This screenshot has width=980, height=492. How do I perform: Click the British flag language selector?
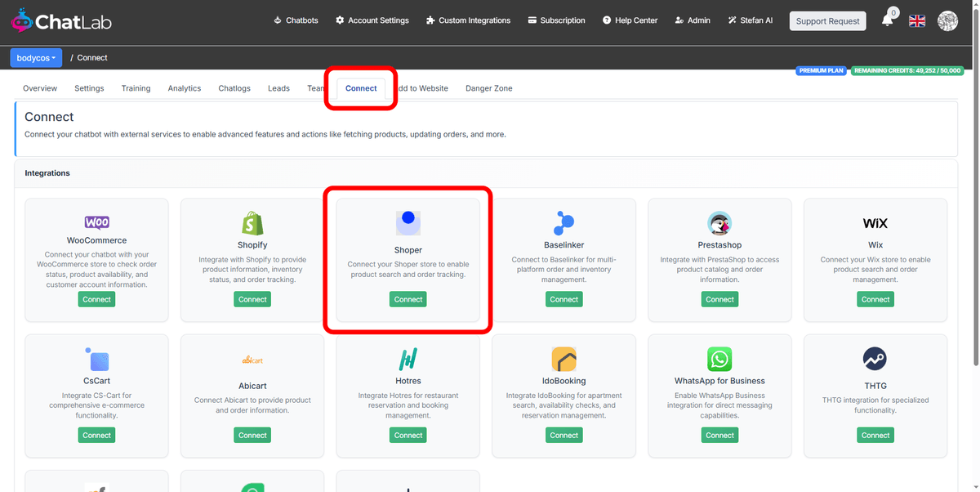pyautogui.click(x=916, y=20)
